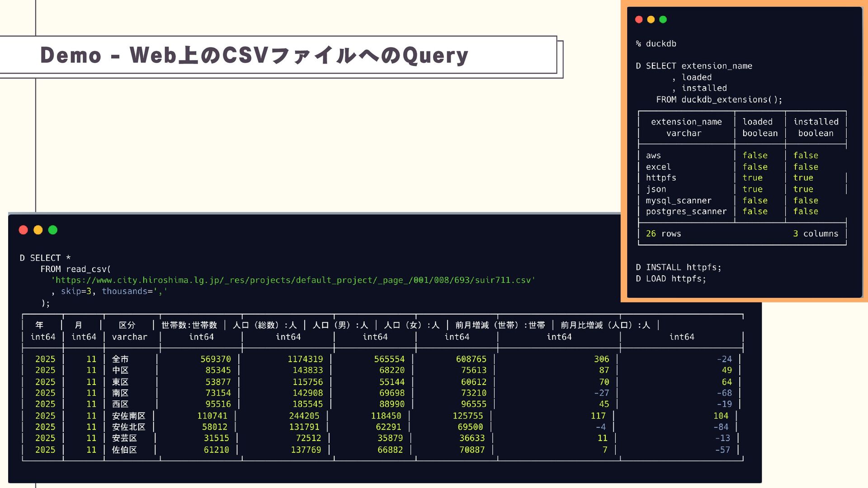Click the postgres_scanner extension name

pos(686,211)
